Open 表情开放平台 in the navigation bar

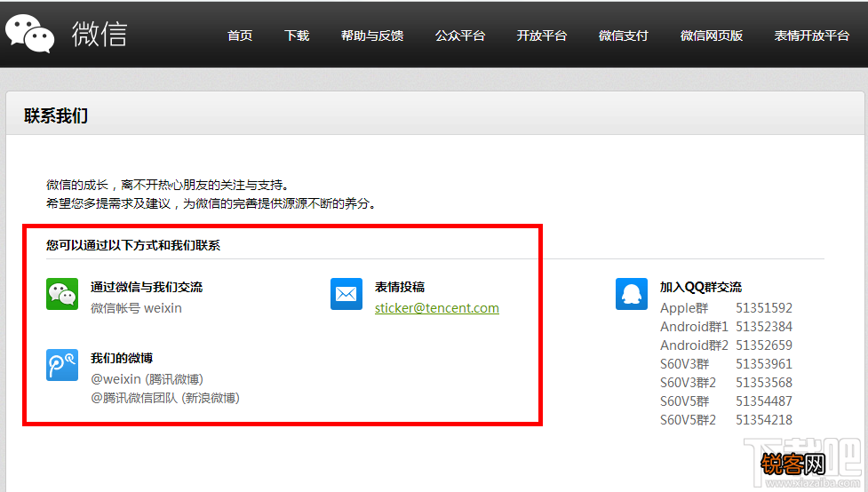click(811, 36)
